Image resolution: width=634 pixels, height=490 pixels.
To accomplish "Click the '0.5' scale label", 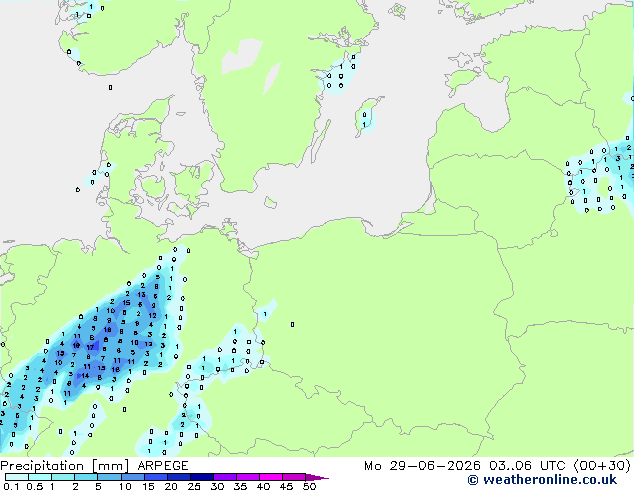I will point(34,486).
